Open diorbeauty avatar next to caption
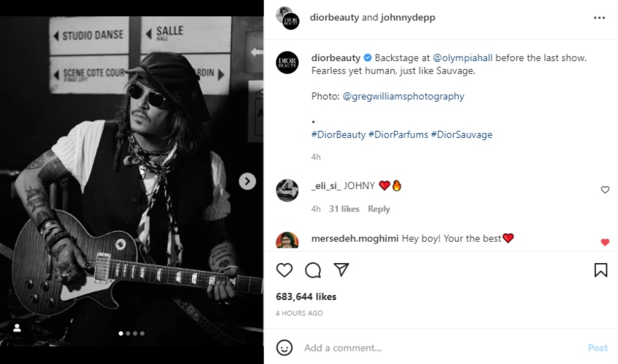 click(x=287, y=63)
